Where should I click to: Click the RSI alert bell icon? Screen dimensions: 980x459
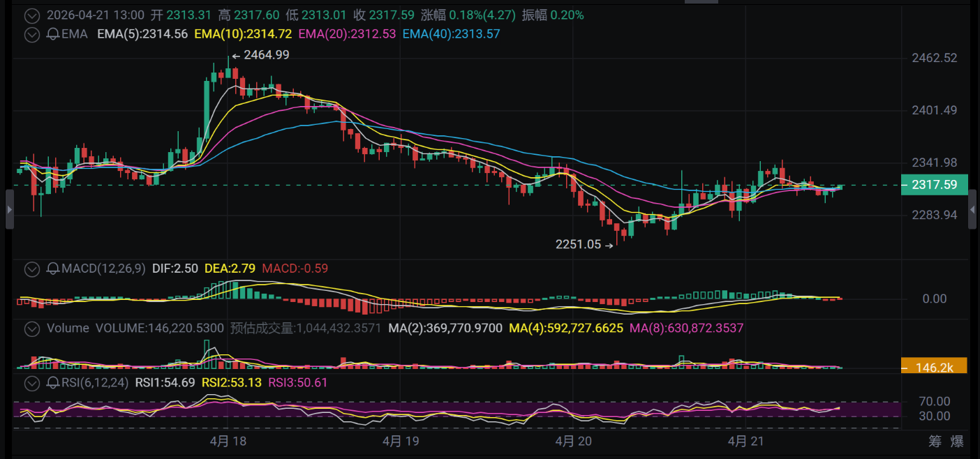pos(52,382)
